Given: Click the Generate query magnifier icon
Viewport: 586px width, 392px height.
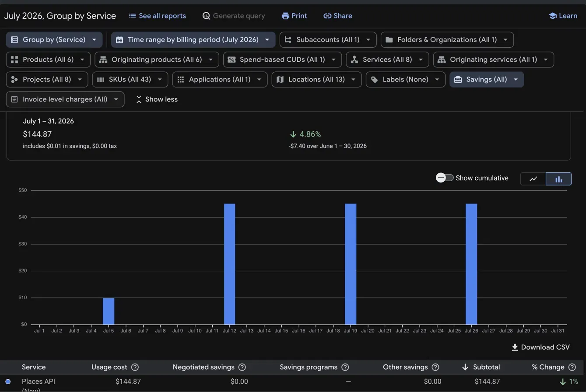Looking at the screenshot, I should pos(207,16).
